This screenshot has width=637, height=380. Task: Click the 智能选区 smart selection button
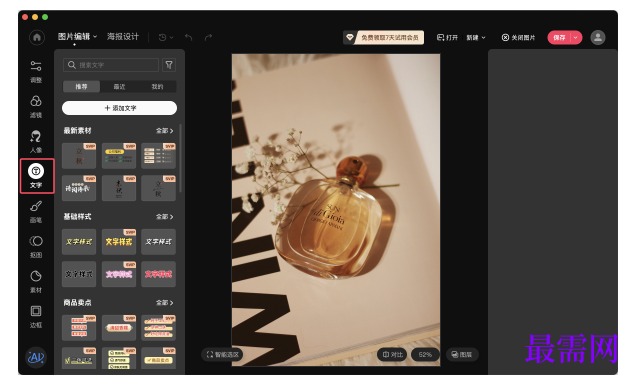(x=222, y=354)
